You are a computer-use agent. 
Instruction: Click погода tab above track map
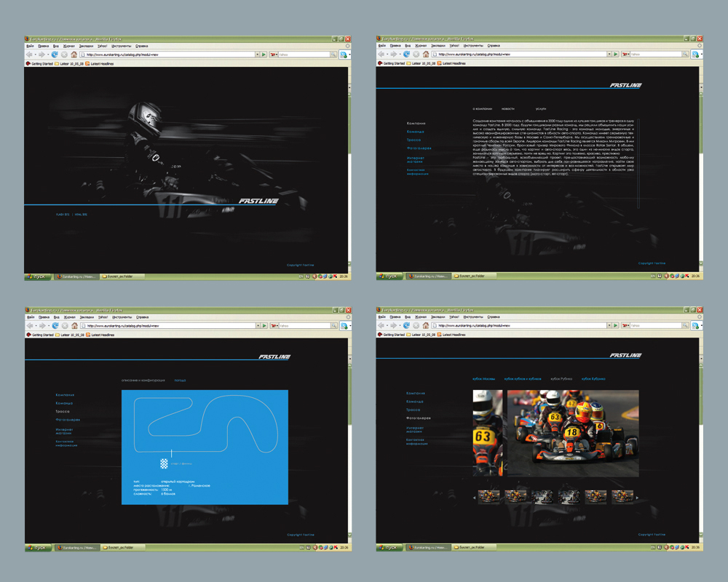[x=180, y=380]
